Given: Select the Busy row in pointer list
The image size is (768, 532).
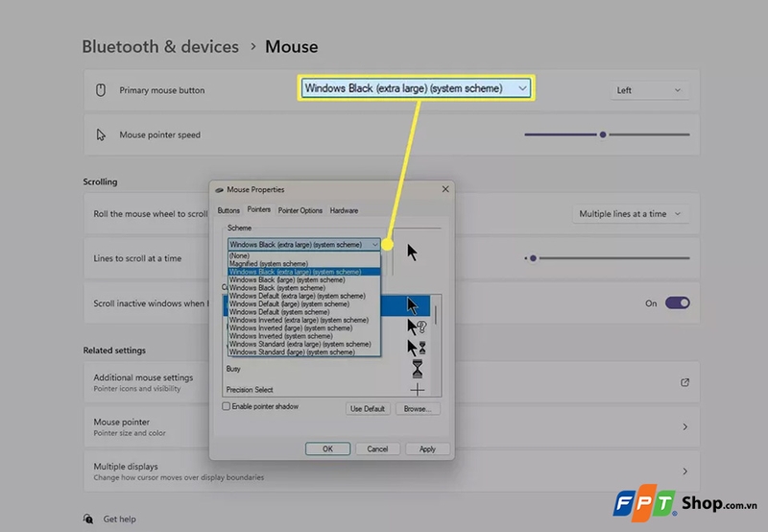Looking at the screenshot, I should click(327, 369).
